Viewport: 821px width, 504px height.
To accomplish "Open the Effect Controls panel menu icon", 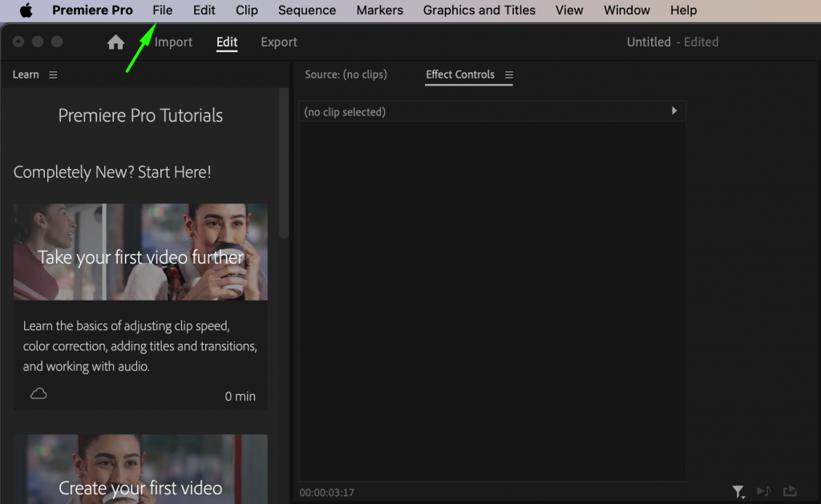I will pos(509,75).
